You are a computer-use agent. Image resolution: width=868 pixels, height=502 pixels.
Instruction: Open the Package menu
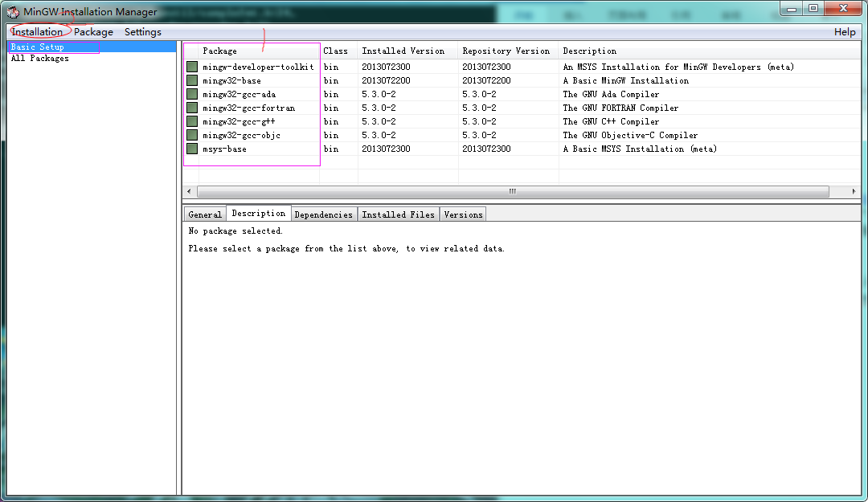point(93,32)
